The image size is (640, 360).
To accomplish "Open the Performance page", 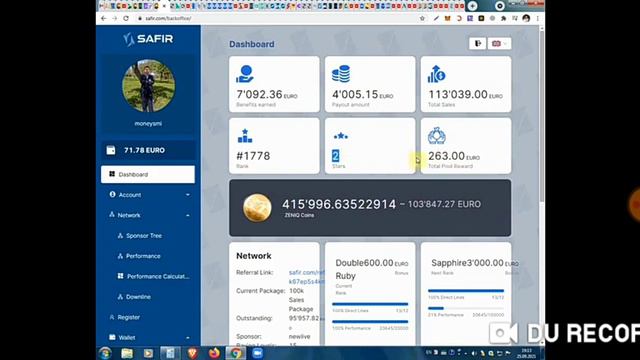I will (x=143, y=256).
